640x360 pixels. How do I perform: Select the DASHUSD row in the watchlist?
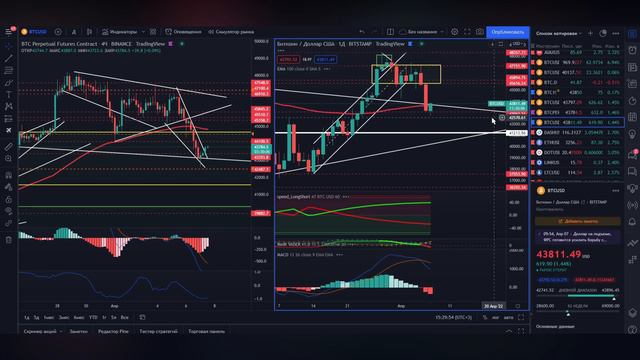point(578,132)
